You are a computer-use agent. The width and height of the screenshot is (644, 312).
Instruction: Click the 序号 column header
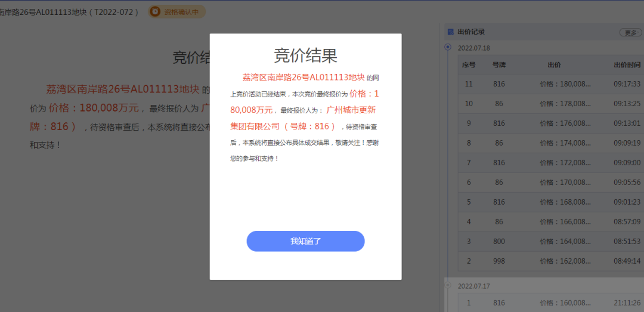pos(469,65)
